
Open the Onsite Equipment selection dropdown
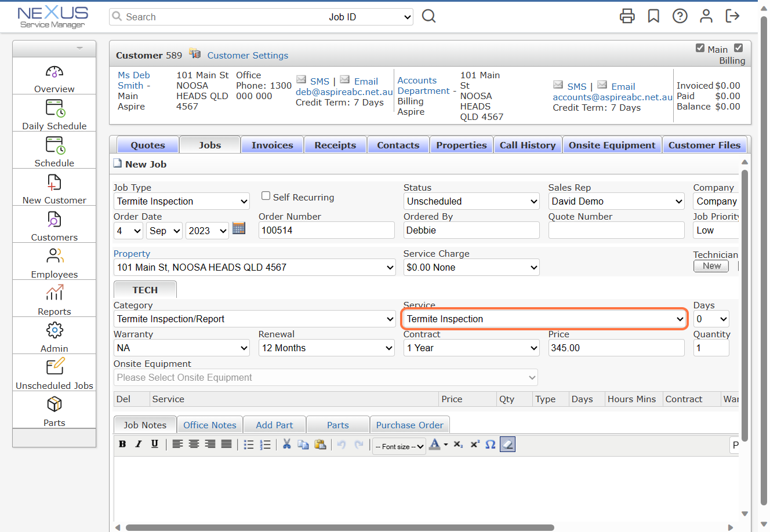326,377
